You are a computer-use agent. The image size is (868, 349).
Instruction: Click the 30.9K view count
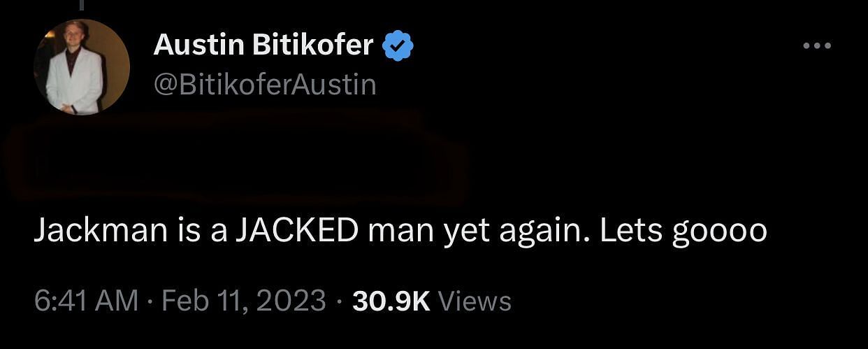[391, 301]
